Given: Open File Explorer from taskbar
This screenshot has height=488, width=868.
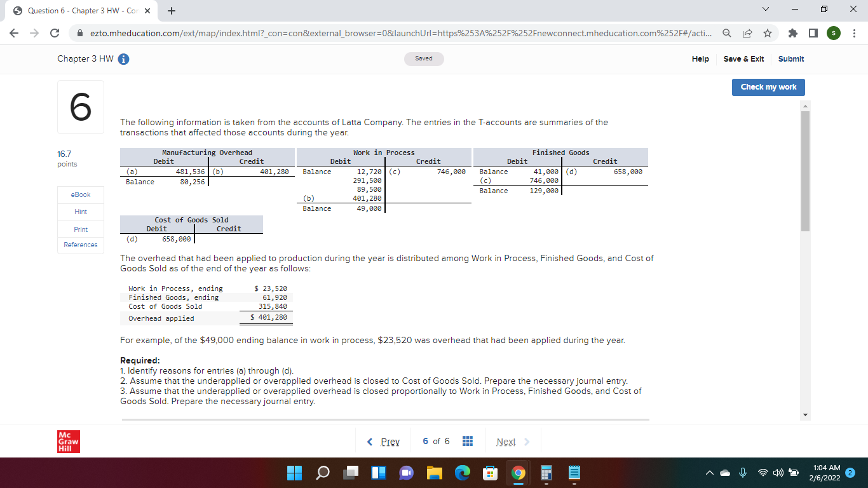Looking at the screenshot, I should coord(434,473).
